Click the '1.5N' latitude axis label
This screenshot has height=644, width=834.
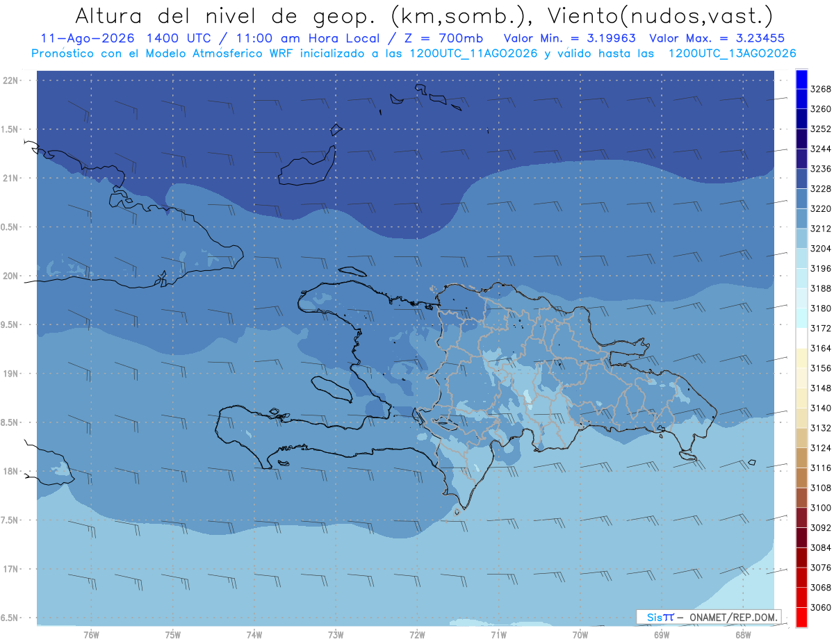10,129
